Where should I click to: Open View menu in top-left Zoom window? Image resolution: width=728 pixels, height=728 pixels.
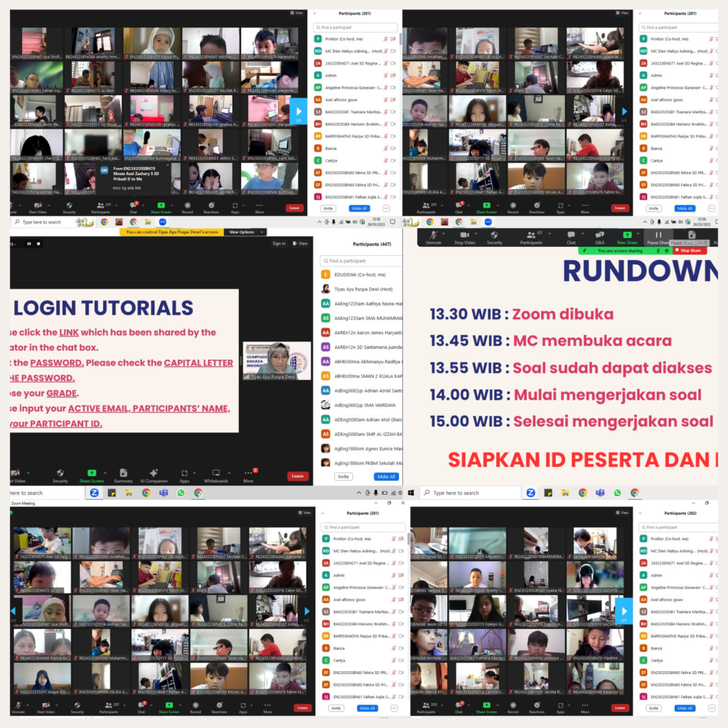click(x=296, y=13)
